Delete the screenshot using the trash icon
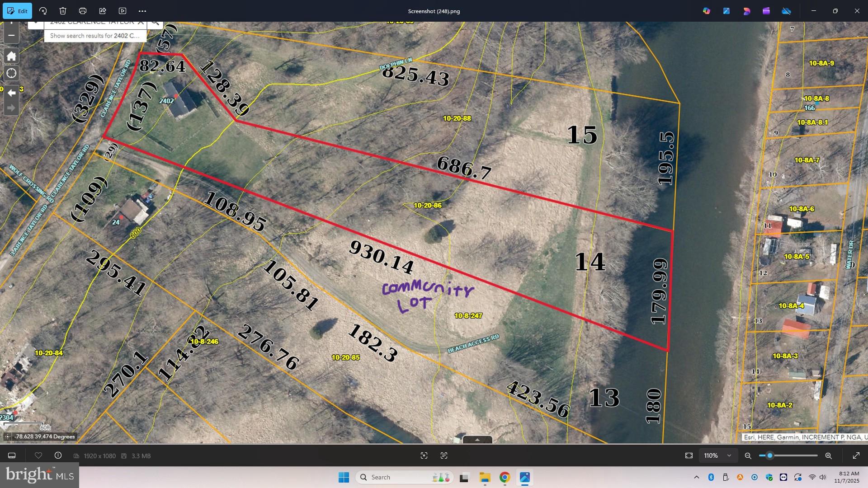The width and height of the screenshot is (868, 488). pyautogui.click(x=63, y=11)
